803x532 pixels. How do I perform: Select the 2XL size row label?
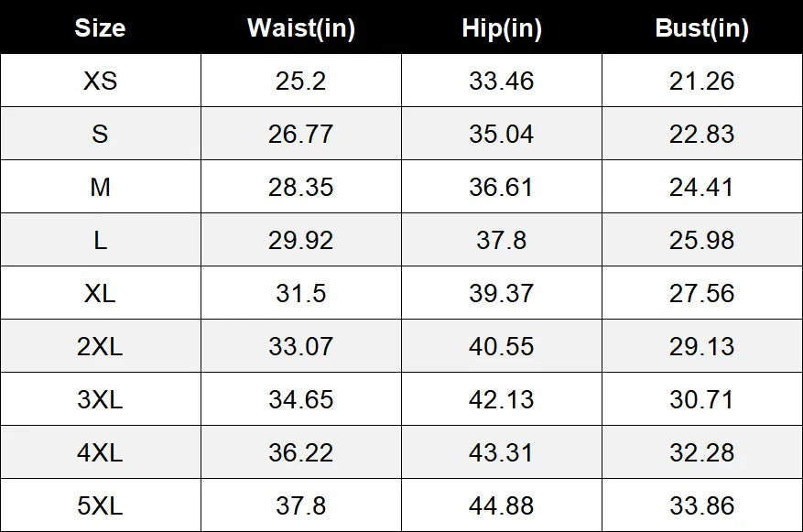(100, 347)
